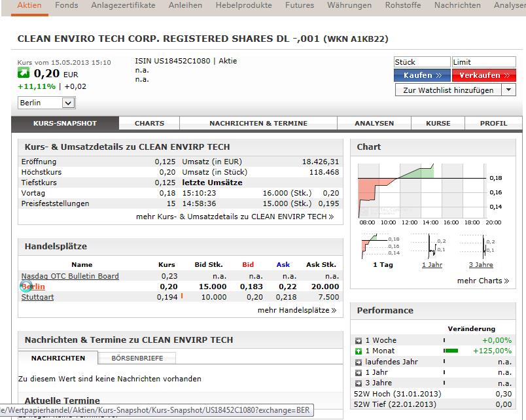Click the blue marker icon next to Berlin exchange

click(x=25, y=287)
